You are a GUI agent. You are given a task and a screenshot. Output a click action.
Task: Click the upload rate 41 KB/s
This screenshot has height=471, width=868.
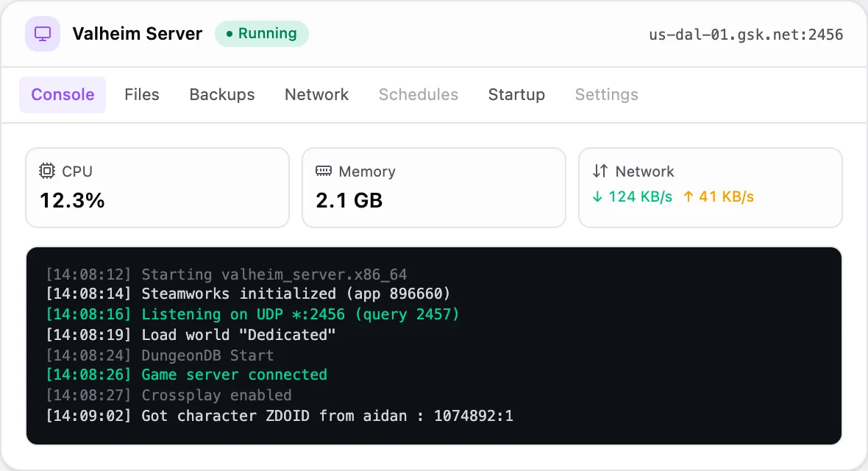(x=726, y=196)
